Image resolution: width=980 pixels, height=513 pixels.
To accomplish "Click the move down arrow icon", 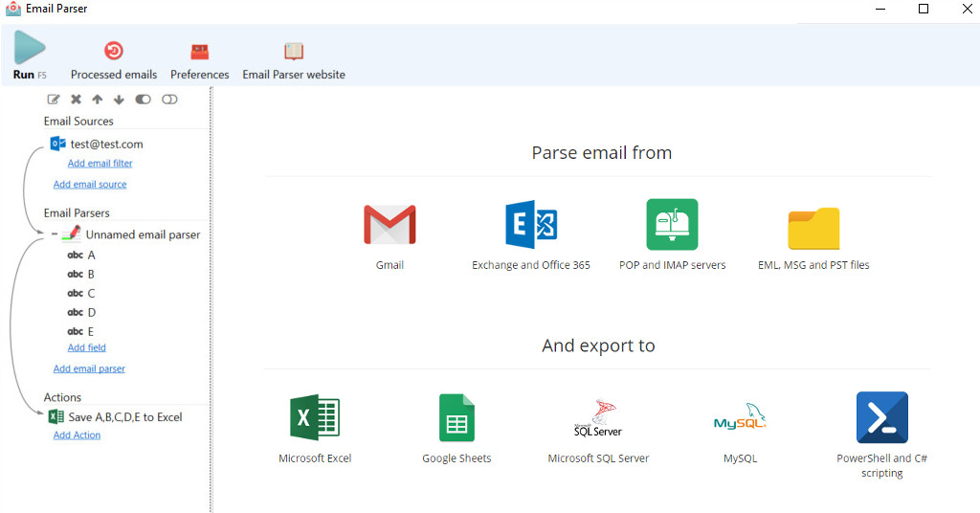I will click(119, 100).
